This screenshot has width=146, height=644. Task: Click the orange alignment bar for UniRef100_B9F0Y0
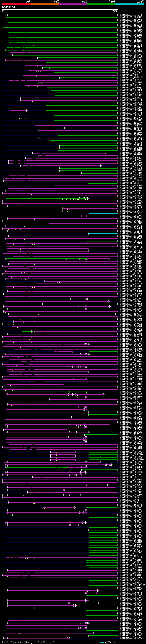63,314
